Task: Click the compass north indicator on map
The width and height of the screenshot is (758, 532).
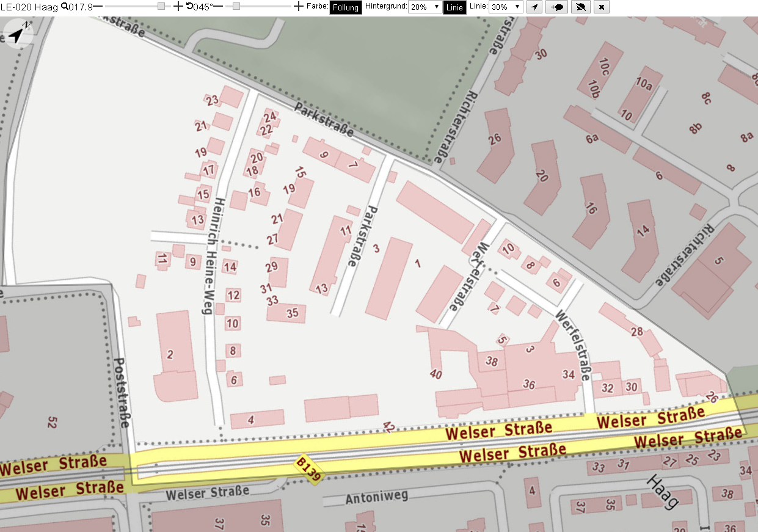Action: pyautogui.click(x=19, y=33)
